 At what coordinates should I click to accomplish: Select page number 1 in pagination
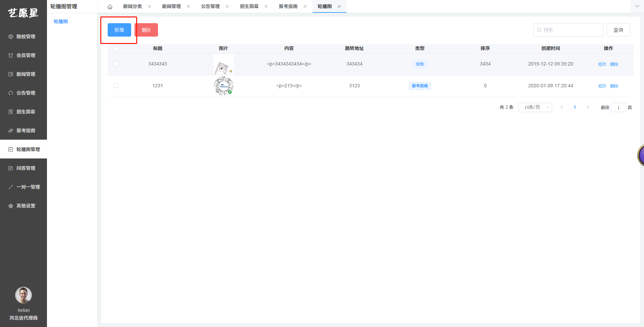575,107
